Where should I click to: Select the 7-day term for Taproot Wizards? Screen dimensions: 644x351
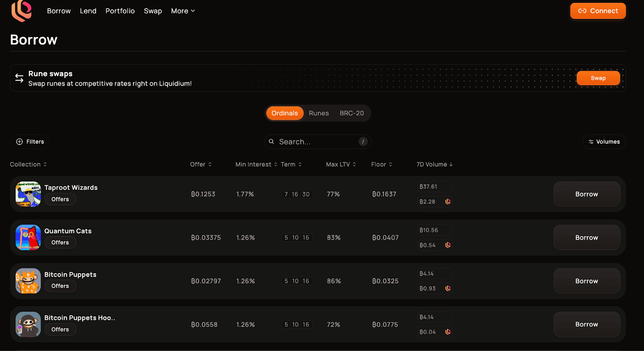286,194
